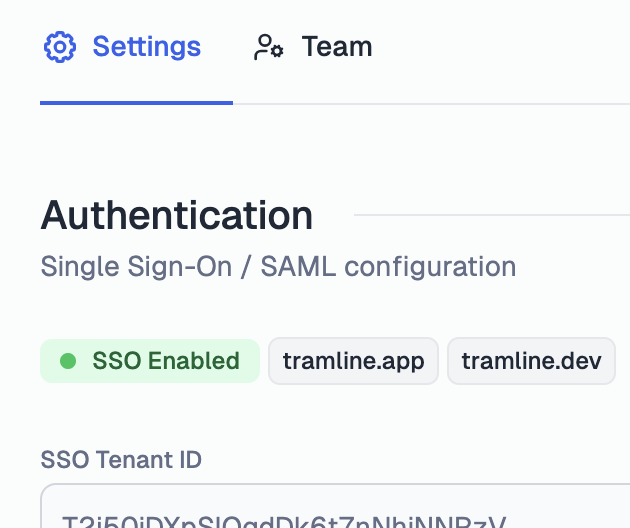The width and height of the screenshot is (630, 528).
Task: Click the divider line beside the Authentication heading
Action: pyautogui.click(x=492, y=215)
